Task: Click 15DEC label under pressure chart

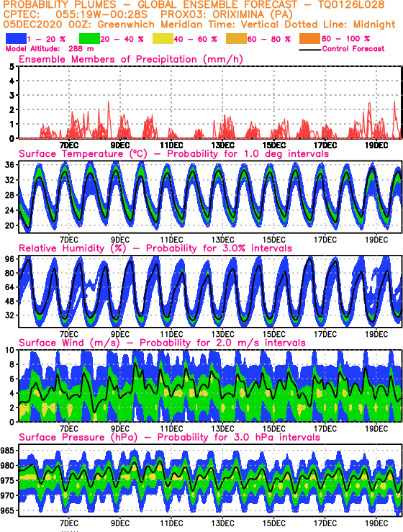Action: point(273,523)
